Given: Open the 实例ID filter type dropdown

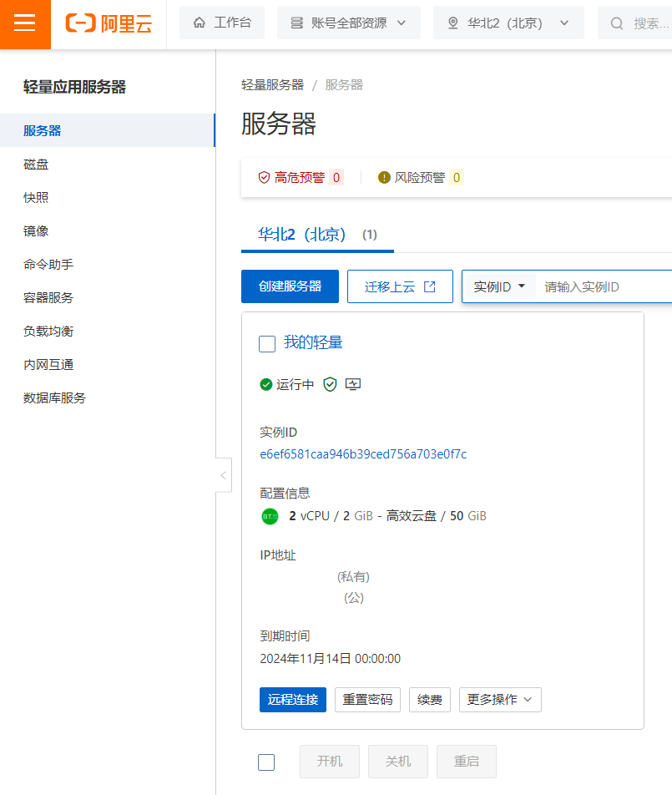Looking at the screenshot, I should 499,286.
